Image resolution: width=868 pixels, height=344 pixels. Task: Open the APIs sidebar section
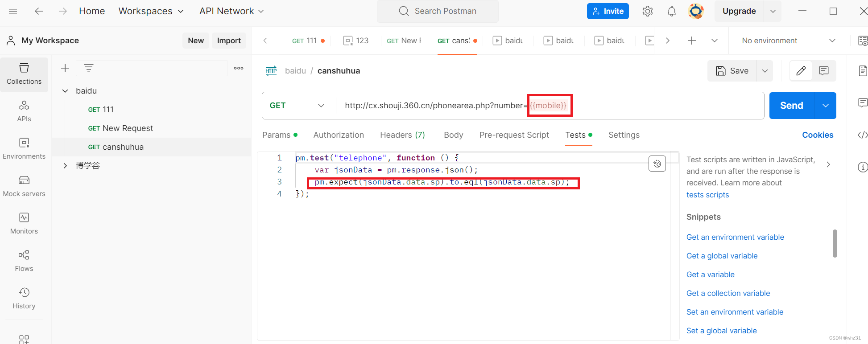pyautogui.click(x=24, y=111)
